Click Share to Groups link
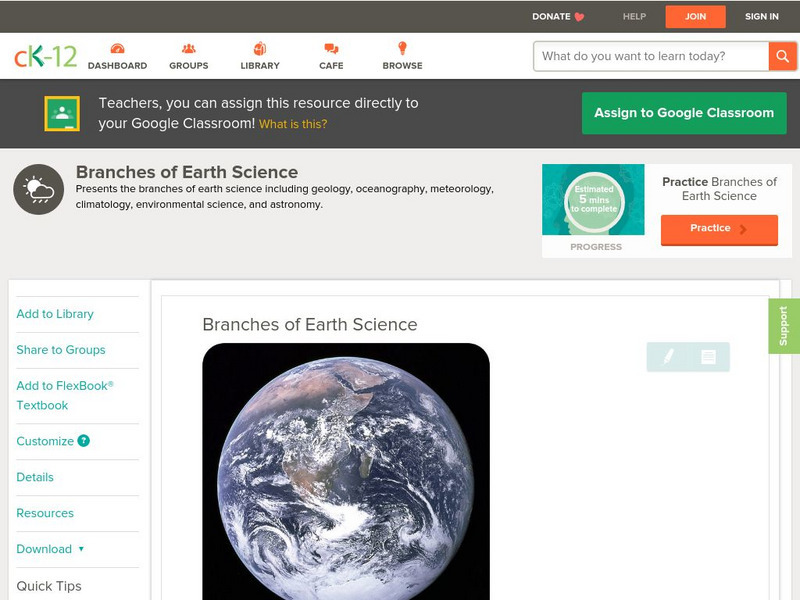800x600 pixels. [x=61, y=350]
